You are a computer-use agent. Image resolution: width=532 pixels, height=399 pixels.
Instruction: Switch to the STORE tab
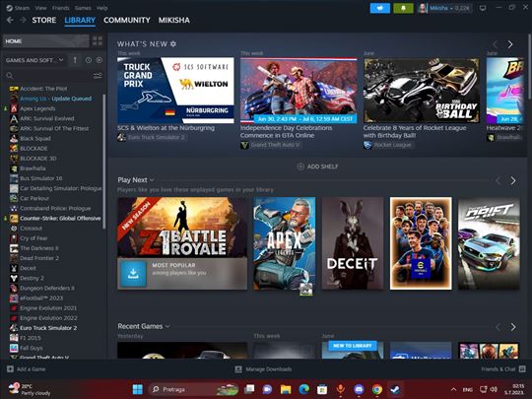(44, 20)
